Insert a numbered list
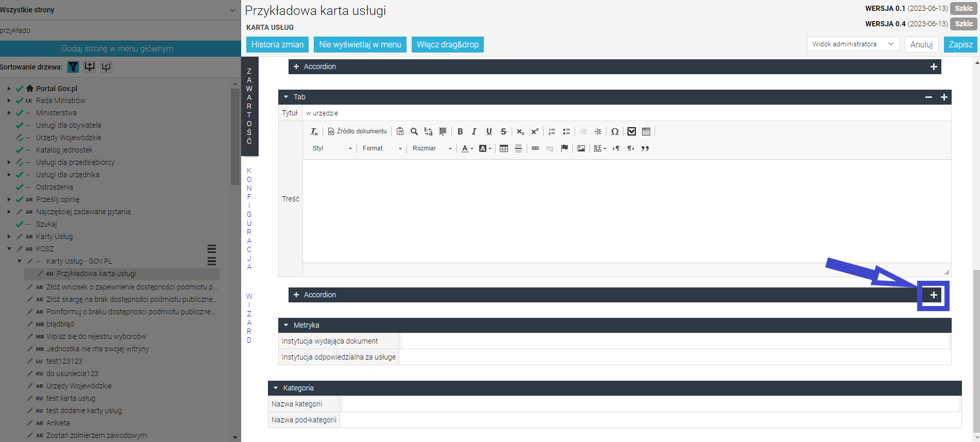The image size is (980, 442). [x=552, y=132]
